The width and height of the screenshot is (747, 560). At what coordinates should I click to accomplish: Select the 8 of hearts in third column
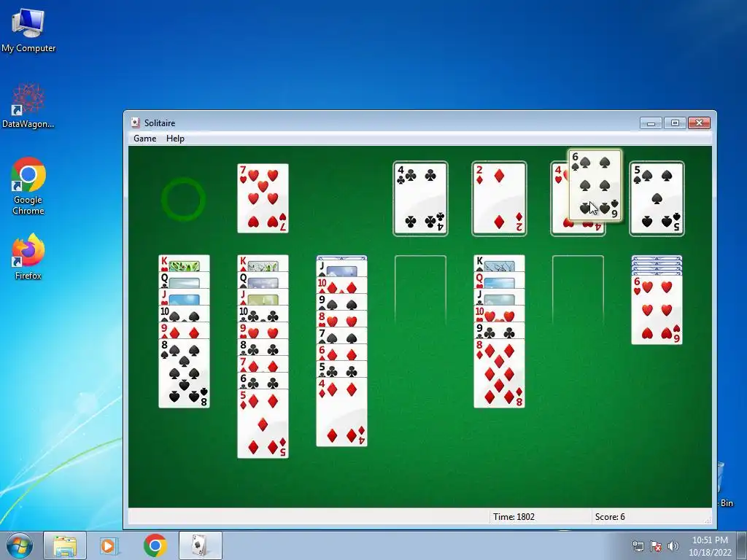341,319
